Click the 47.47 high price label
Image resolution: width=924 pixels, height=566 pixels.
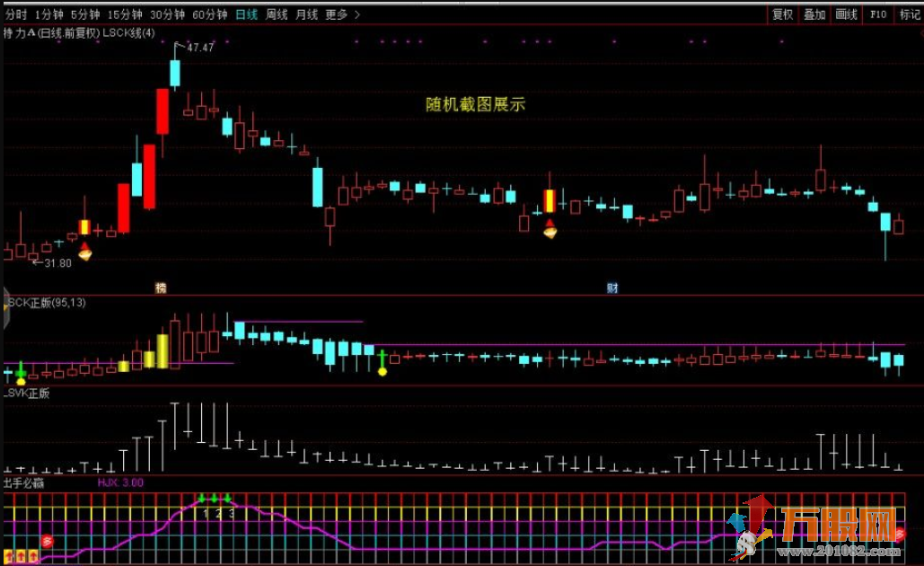[x=200, y=47]
